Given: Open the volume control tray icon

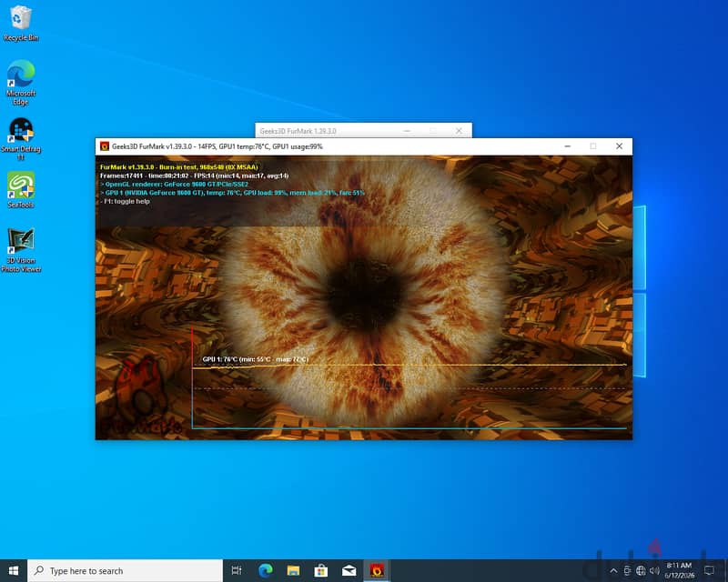Looking at the screenshot, I should tap(654, 571).
